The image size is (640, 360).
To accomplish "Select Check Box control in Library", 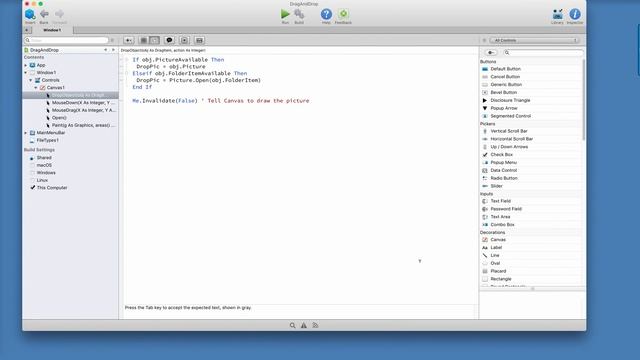I will coord(531,155).
